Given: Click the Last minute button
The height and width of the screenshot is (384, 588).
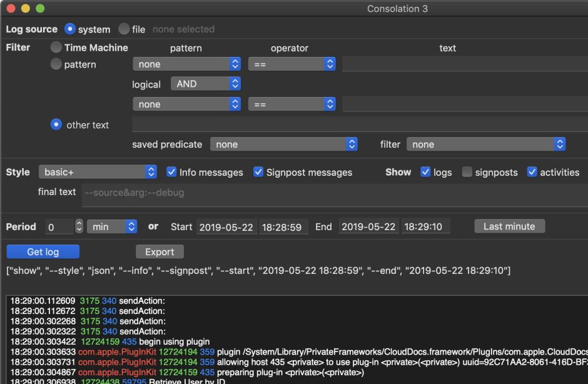Looking at the screenshot, I should [x=509, y=226].
